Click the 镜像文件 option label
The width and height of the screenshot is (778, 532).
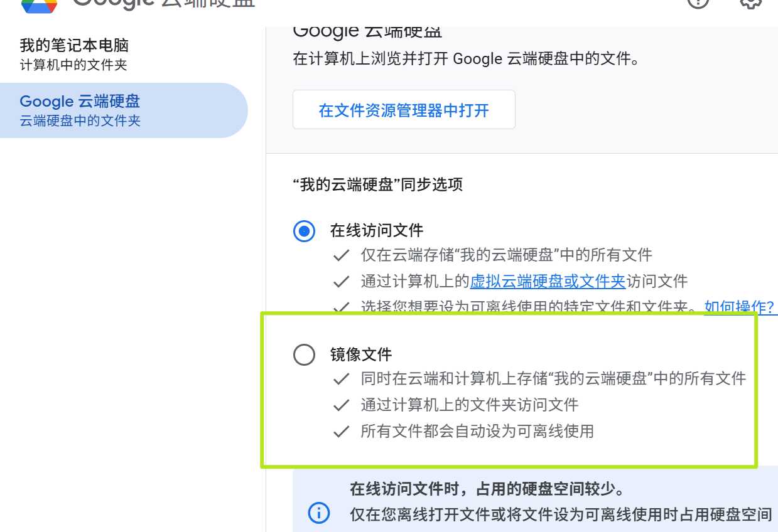point(361,355)
